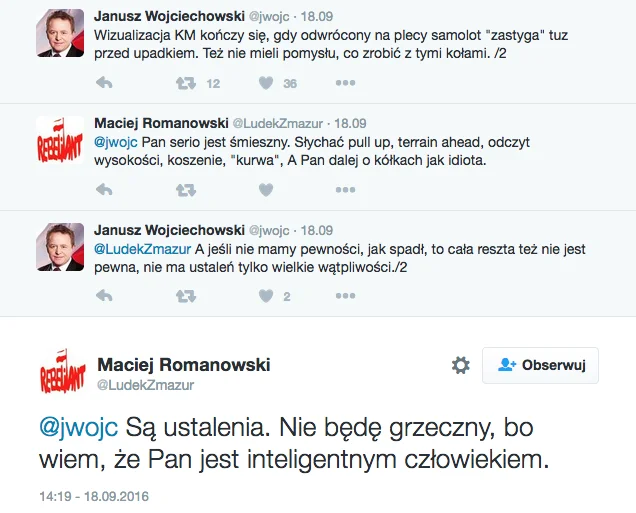Open Maciej Romanowski name in main tweet

click(x=184, y=365)
